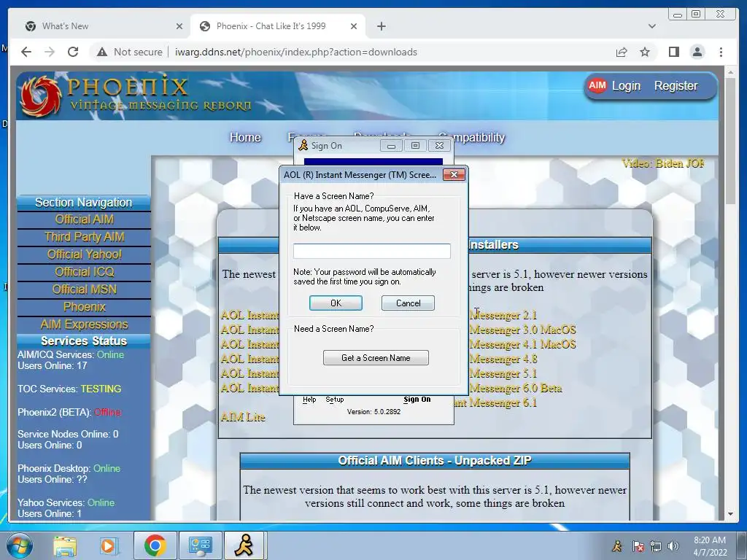Open Messenger 6.0 Beta link
The height and width of the screenshot is (560, 747).
point(516,388)
